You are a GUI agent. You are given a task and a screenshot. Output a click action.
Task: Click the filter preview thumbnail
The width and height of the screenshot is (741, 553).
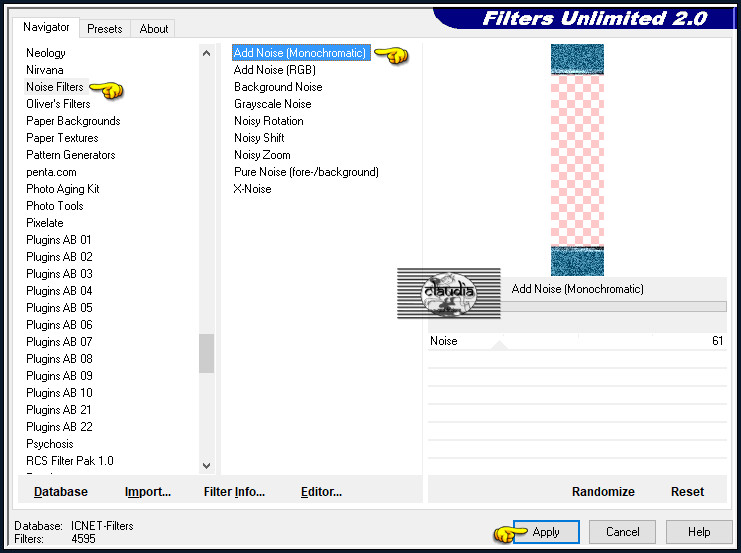577,160
